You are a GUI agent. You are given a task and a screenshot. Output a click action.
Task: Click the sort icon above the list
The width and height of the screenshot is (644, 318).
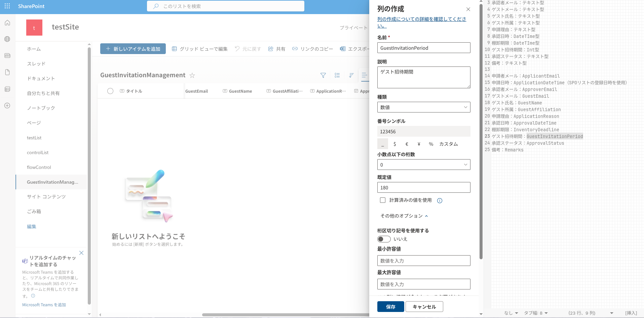coord(351,75)
